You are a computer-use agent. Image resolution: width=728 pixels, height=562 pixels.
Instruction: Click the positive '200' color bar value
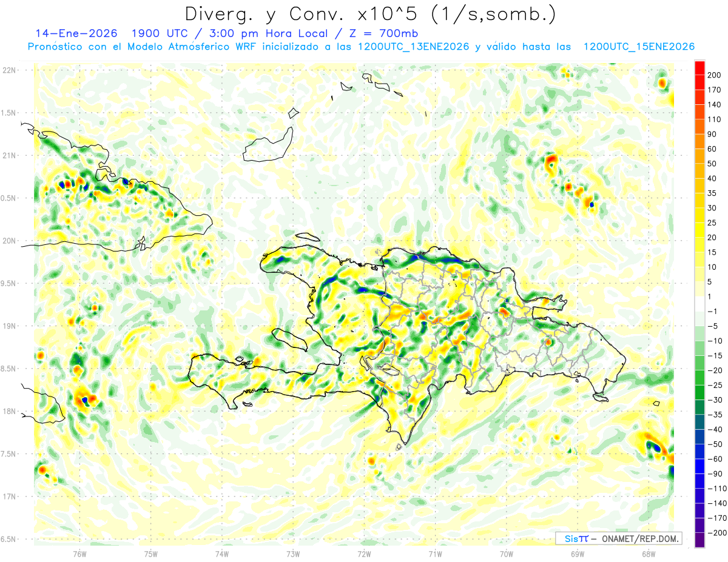point(713,75)
